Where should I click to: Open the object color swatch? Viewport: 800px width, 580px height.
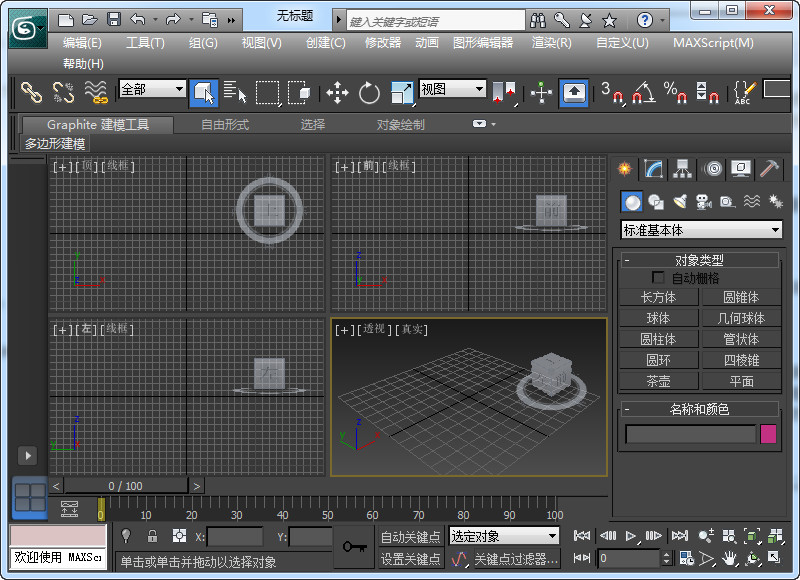(769, 433)
